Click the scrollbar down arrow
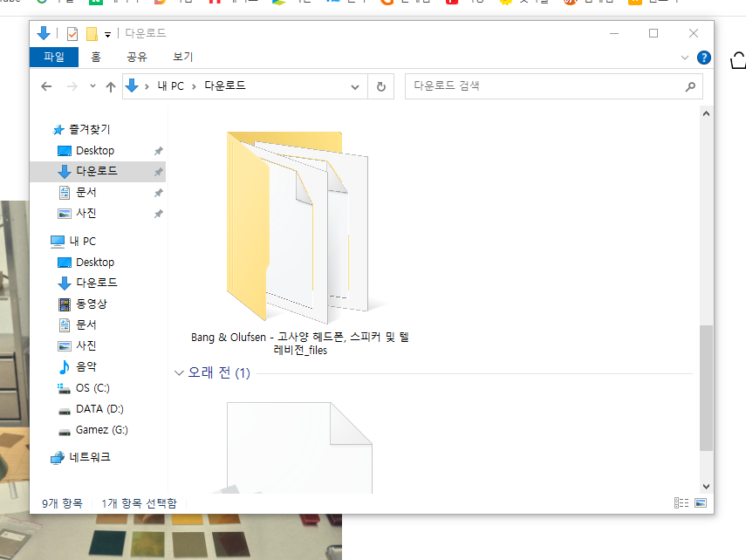Viewport: 746px width, 560px height. coord(706,486)
